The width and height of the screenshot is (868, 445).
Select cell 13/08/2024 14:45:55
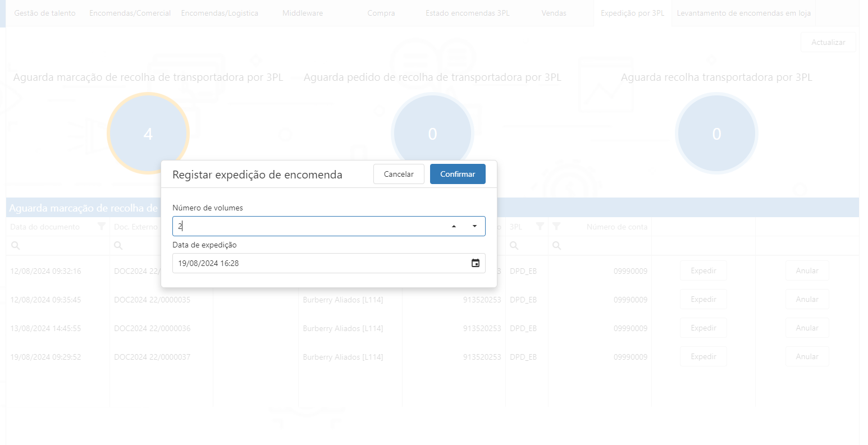click(45, 328)
